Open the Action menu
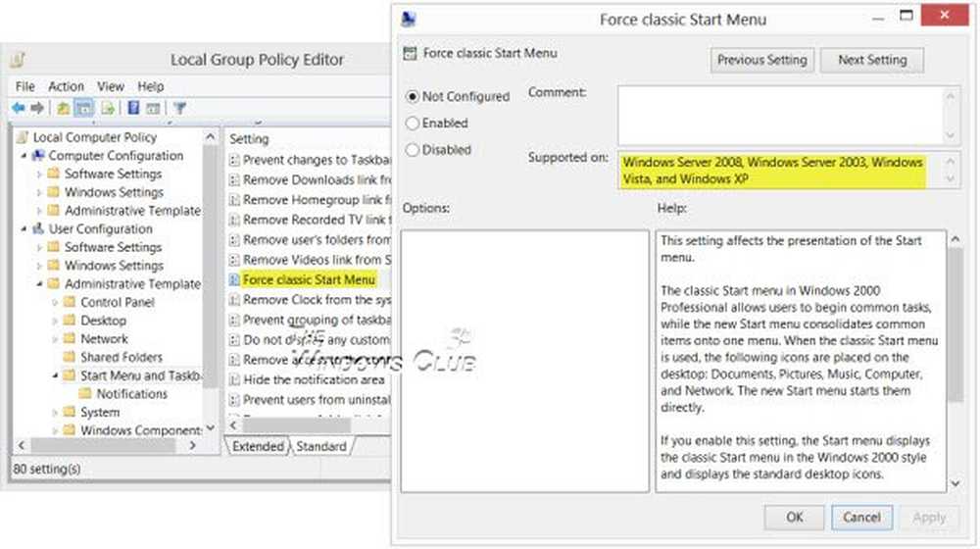 67,86
